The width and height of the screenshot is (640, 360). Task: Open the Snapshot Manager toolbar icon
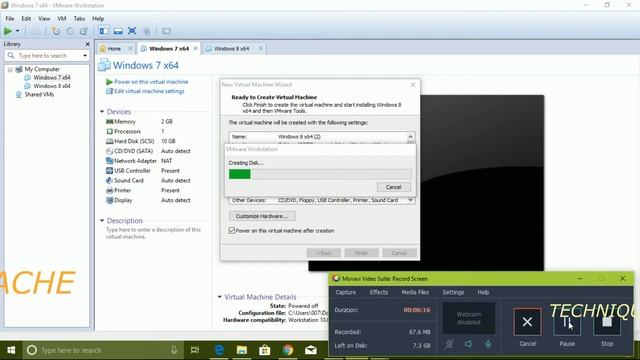(84, 31)
